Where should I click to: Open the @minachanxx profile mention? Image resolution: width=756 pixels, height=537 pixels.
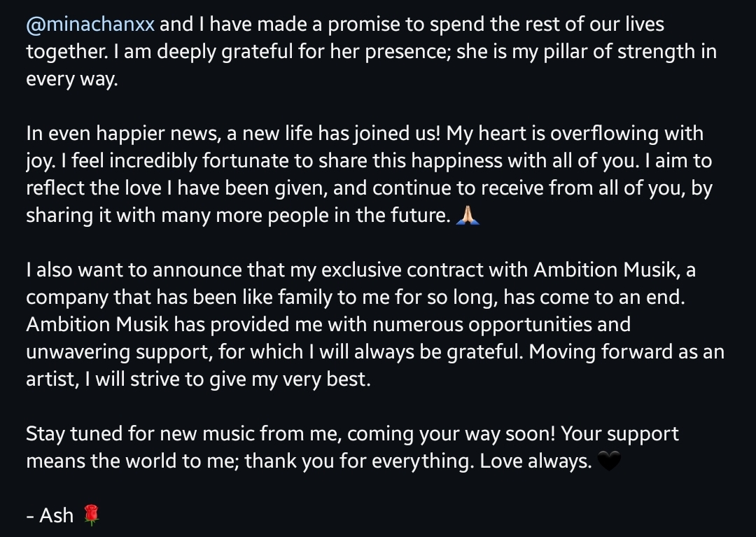[x=90, y=24]
